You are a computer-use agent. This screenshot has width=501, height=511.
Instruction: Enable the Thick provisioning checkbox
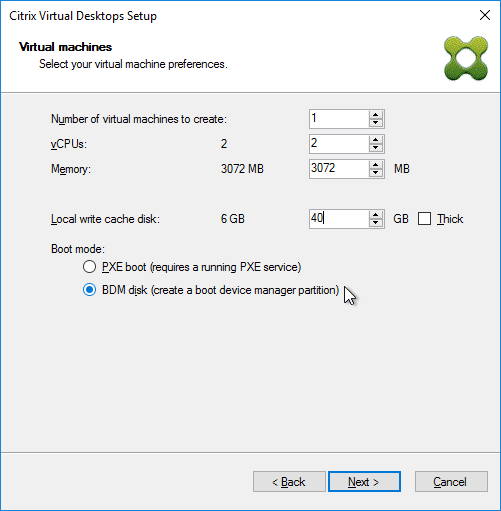coord(424,219)
